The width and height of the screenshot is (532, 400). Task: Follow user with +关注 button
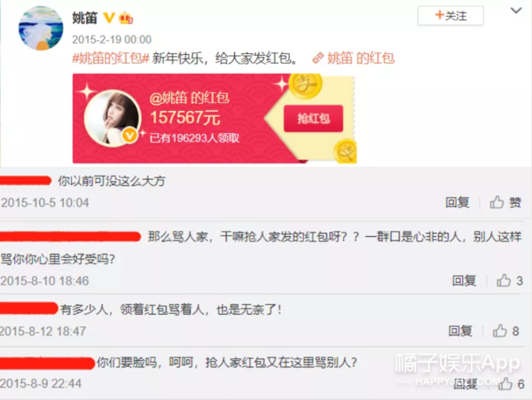click(x=450, y=16)
